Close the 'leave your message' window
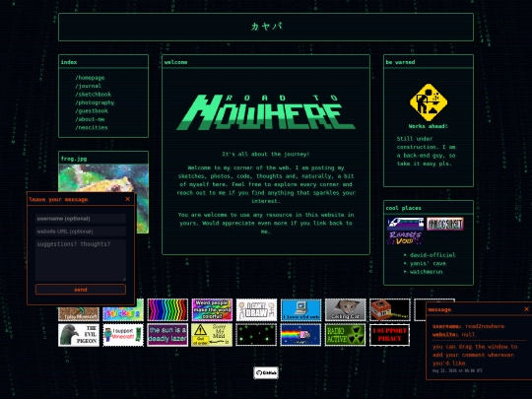Screen dimensions: 532x399 click(127, 199)
